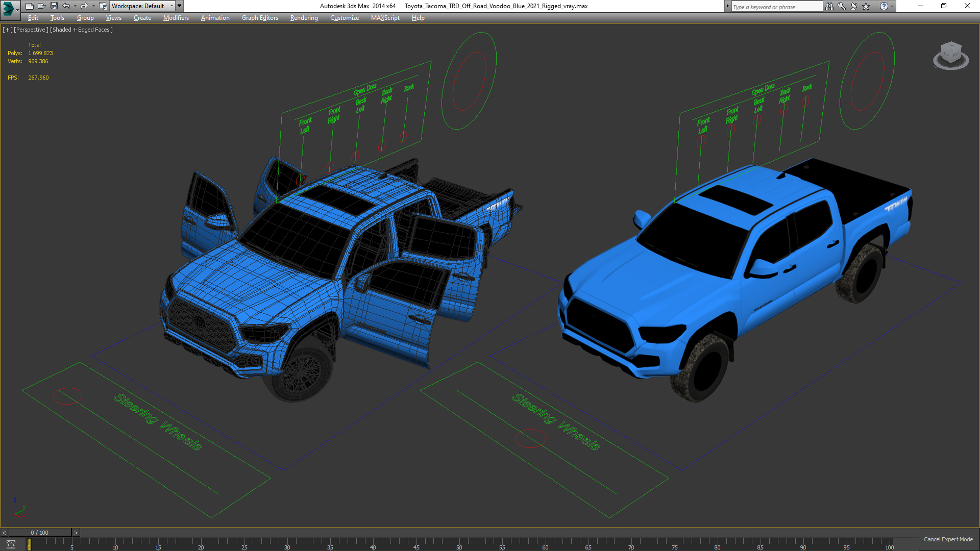Open the viewport [+] general menu

point(7,30)
